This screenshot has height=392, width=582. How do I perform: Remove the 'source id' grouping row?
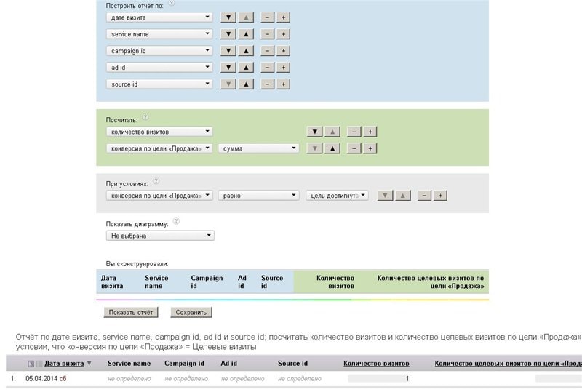tap(267, 84)
